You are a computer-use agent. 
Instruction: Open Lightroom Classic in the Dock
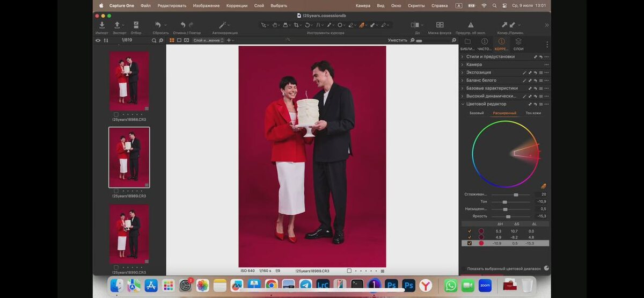point(323,285)
